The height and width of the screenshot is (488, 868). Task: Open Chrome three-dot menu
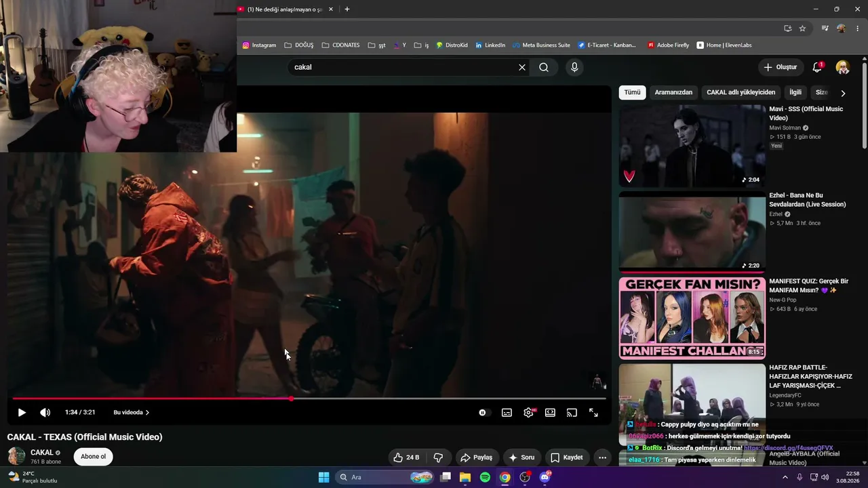[x=858, y=28]
